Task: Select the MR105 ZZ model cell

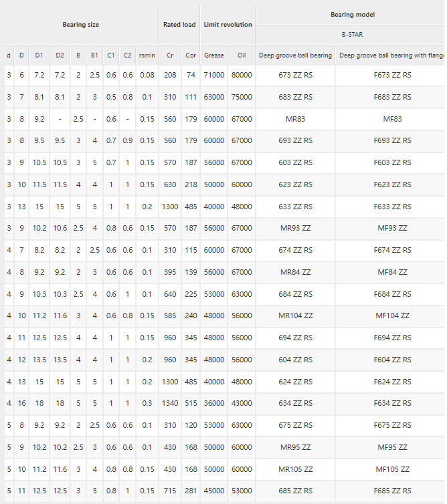Action: (x=295, y=469)
